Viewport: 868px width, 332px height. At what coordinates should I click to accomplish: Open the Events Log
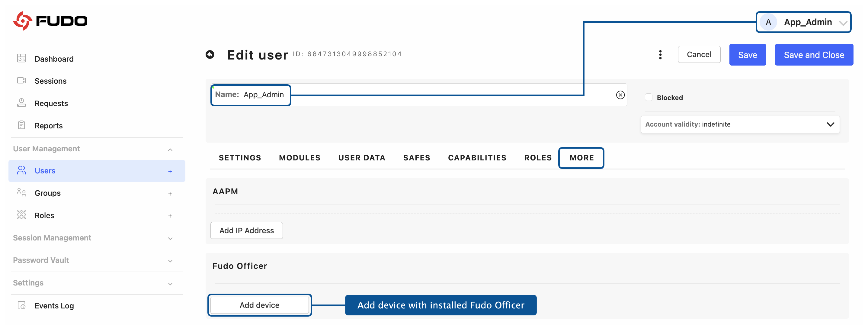tap(54, 306)
